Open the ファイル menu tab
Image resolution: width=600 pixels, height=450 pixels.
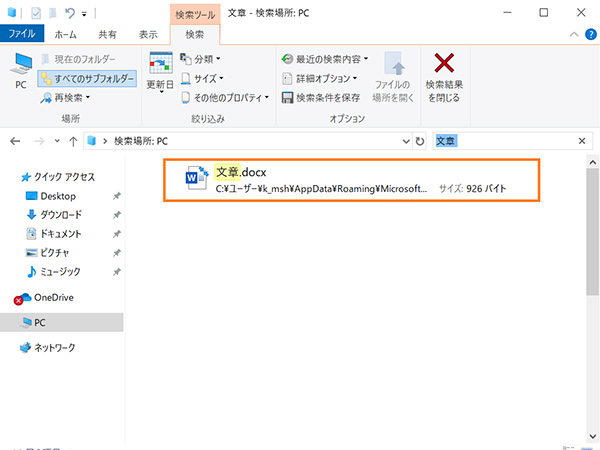22,34
